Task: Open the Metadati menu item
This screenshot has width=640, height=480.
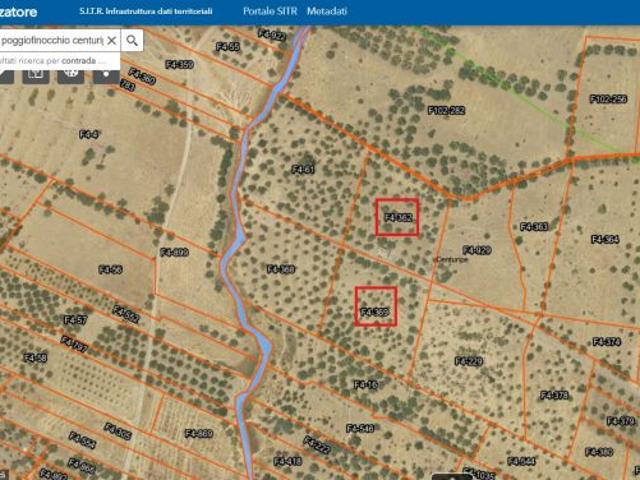Action: [327, 12]
